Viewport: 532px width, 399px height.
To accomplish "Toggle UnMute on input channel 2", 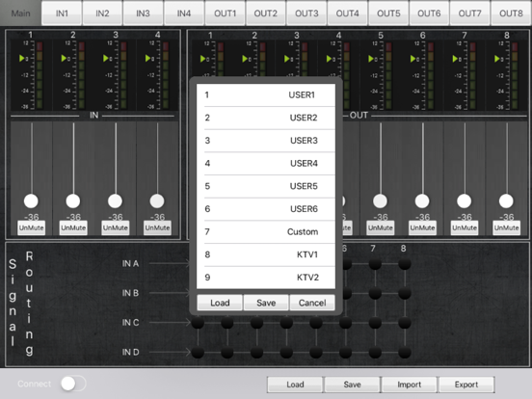I will (73, 227).
